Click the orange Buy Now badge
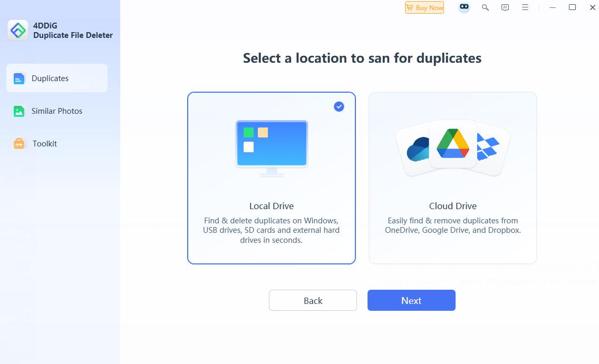Image resolution: width=599 pixels, height=364 pixels. point(424,7)
